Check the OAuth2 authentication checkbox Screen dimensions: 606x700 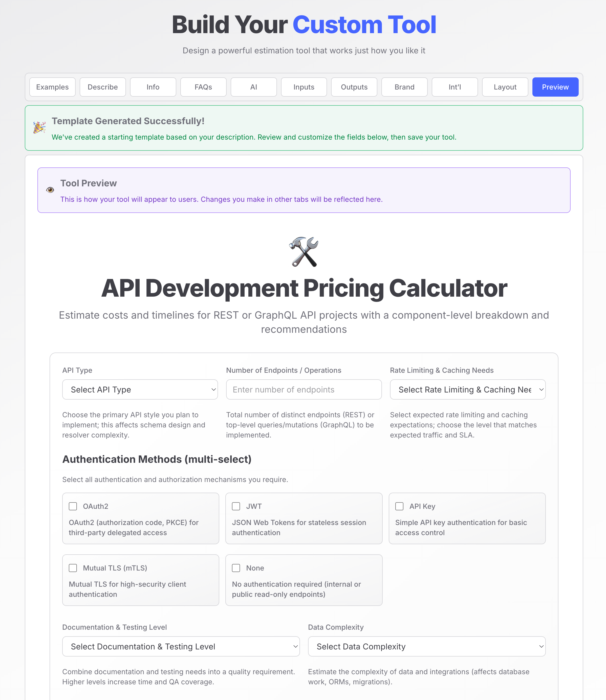(73, 506)
